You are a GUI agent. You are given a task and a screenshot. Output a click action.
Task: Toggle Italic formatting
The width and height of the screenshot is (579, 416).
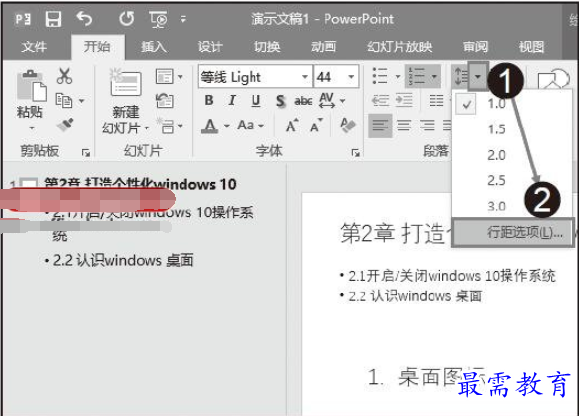coord(232,100)
